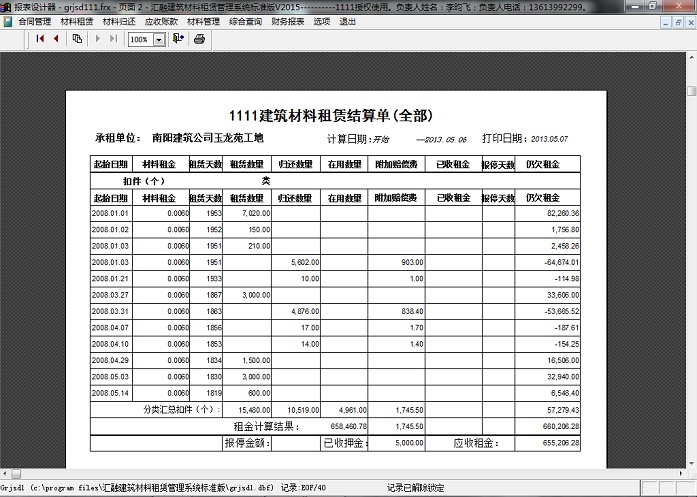Click compensation fee 903.00
Image resolution: width=697 pixels, height=497 pixels.
point(412,262)
